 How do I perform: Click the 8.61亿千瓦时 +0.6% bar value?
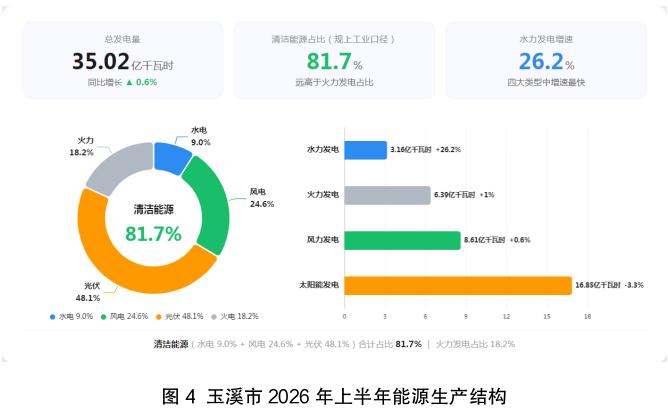497,240
